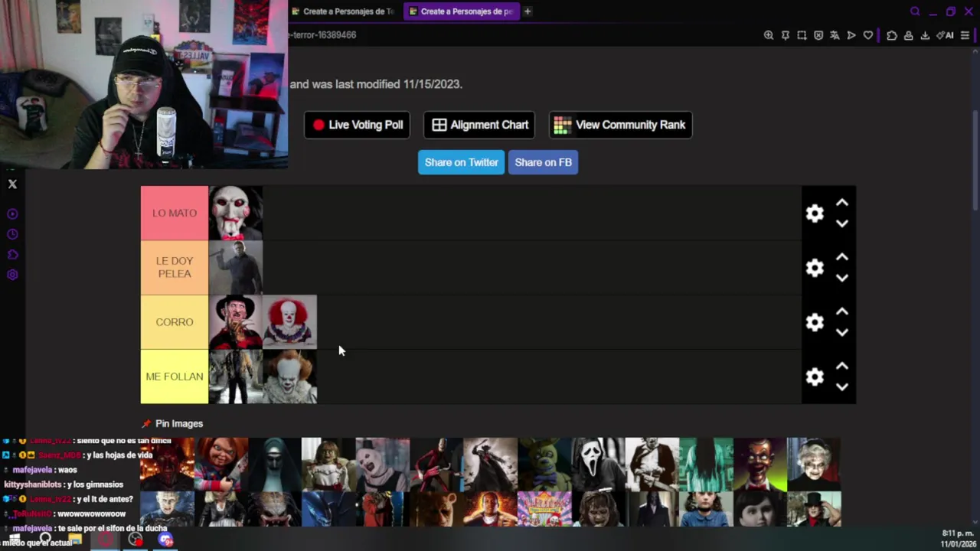Viewport: 980px width, 551px height.
Task: Select Annabelle doll image in the pool
Action: pos(328,465)
